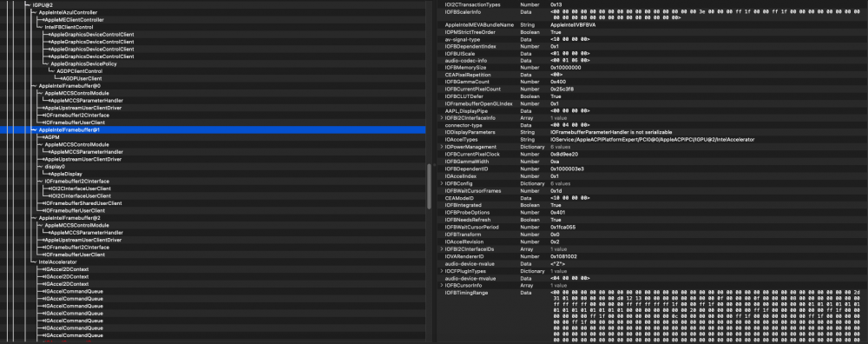Select the IOFramebufferSharedUserClient entry
The image size is (868, 344).
83,203
